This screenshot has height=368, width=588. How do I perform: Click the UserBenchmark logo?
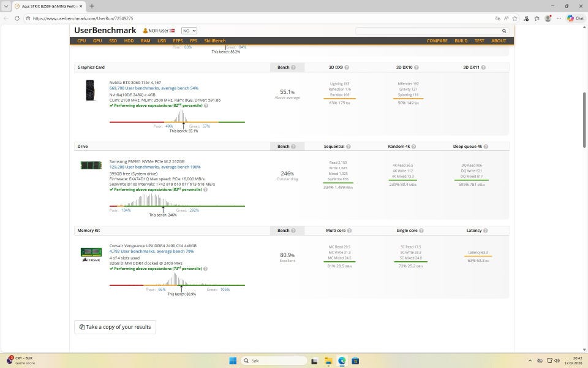click(x=105, y=31)
